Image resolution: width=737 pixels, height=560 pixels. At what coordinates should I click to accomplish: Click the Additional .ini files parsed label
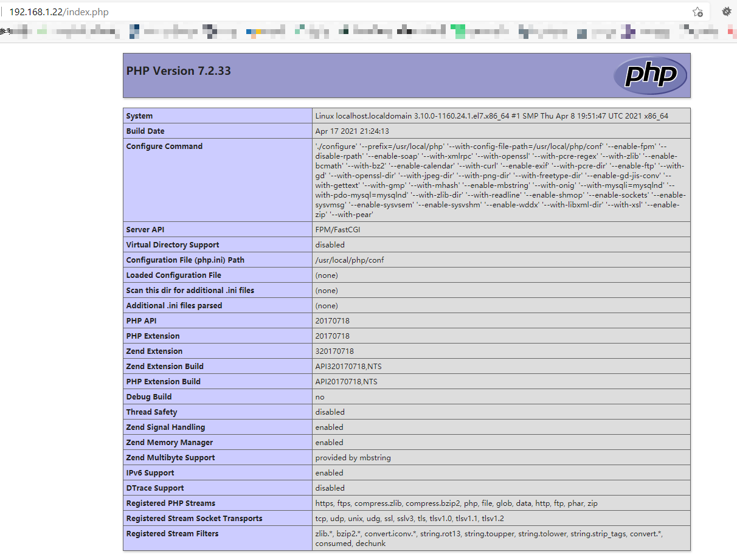click(x=174, y=306)
